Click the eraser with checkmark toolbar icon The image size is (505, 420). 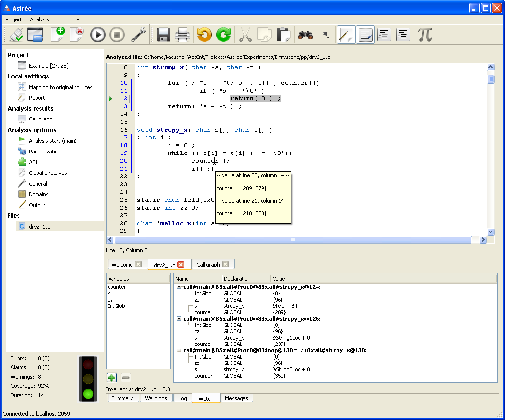[16, 35]
